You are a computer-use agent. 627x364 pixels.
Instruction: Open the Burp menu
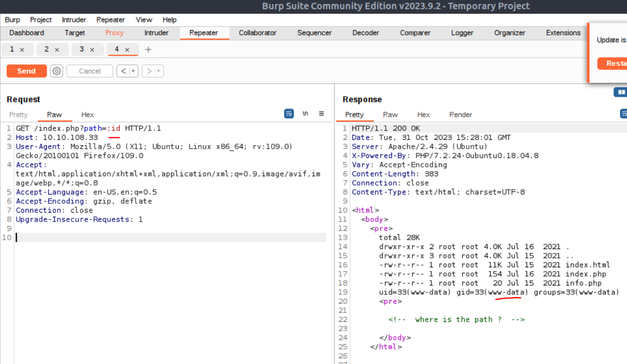(12, 20)
